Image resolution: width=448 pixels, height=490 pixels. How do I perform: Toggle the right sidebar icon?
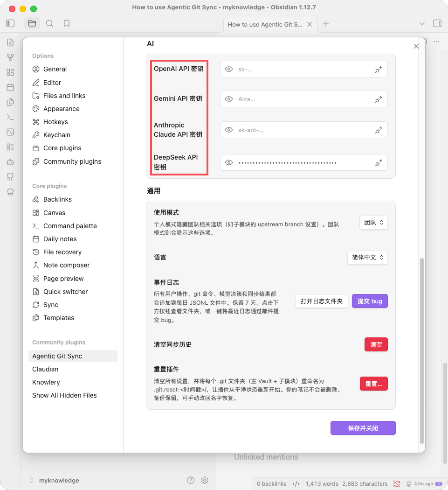(x=437, y=23)
